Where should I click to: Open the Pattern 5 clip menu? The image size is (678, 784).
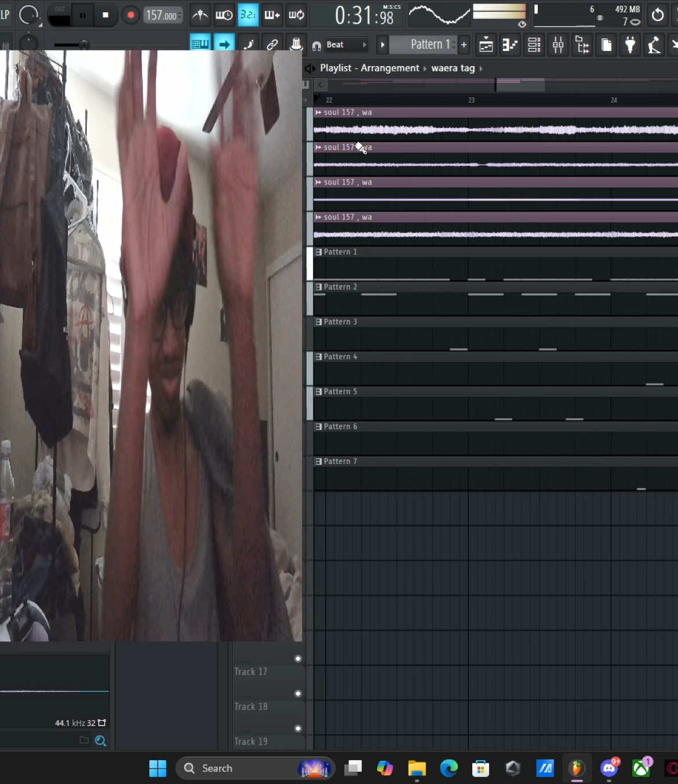click(318, 392)
